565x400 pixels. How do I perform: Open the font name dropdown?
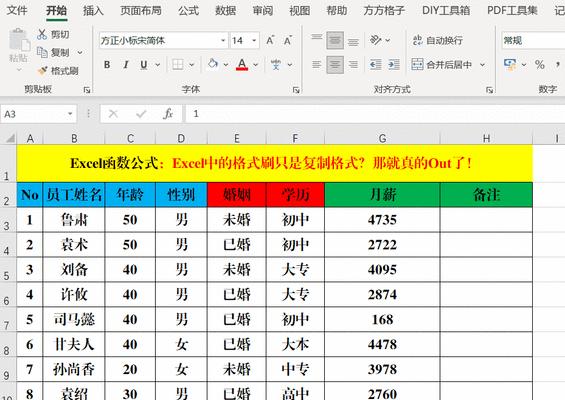click(x=223, y=40)
